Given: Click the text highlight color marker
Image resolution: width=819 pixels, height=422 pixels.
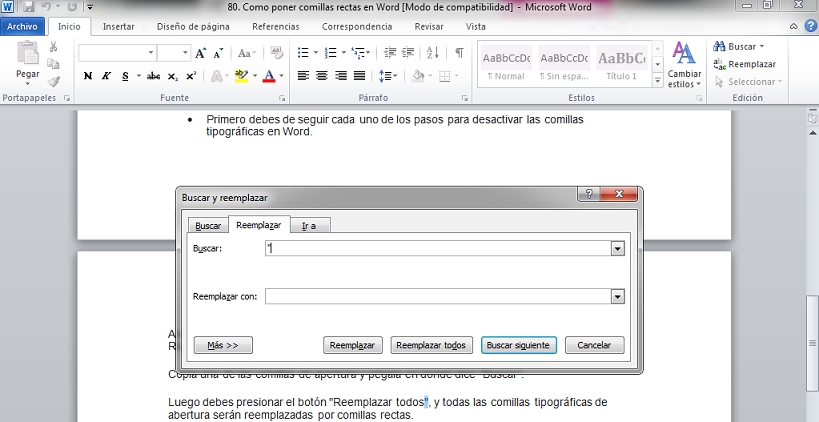Looking at the screenshot, I should click(x=241, y=76).
